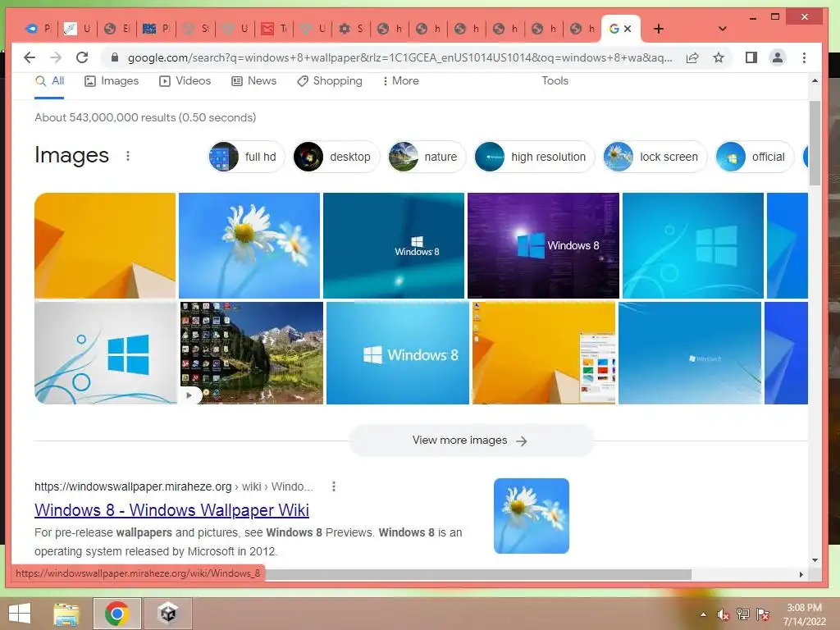840x630 pixels.
Task: Bookmark this page with the star icon
Action: [x=719, y=57]
